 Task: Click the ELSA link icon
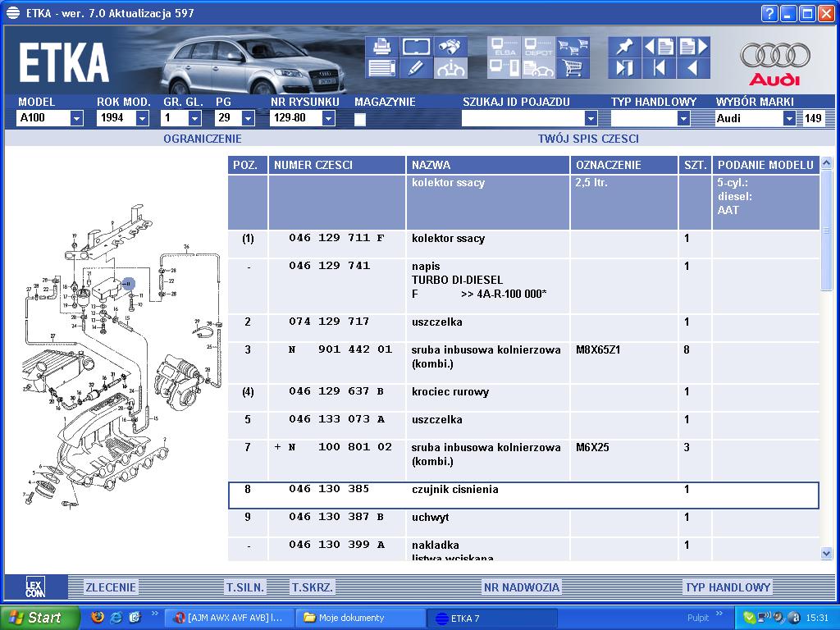tap(504, 47)
